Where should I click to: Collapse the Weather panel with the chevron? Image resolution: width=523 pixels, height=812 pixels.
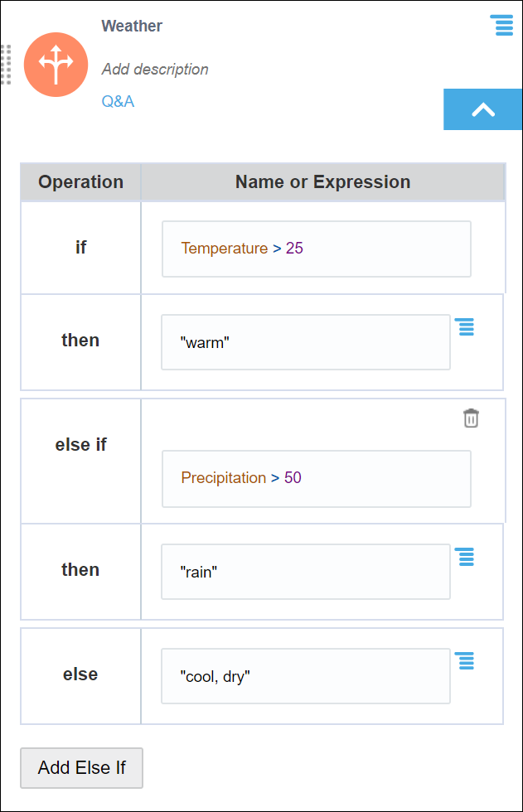point(482,109)
